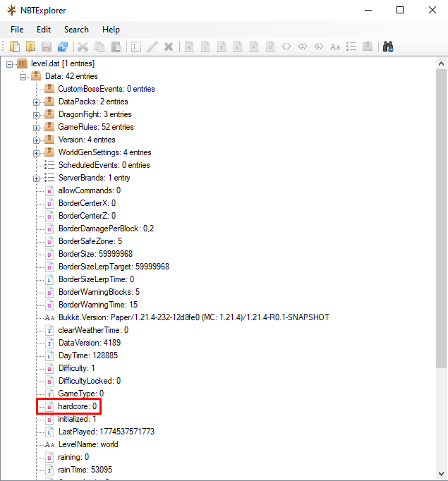Open Find using the binoculars icon

click(387, 47)
